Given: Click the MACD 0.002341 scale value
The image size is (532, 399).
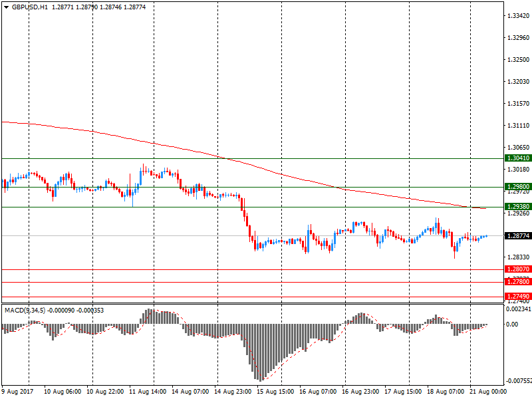Looking at the screenshot, I should tap(519, 309).
